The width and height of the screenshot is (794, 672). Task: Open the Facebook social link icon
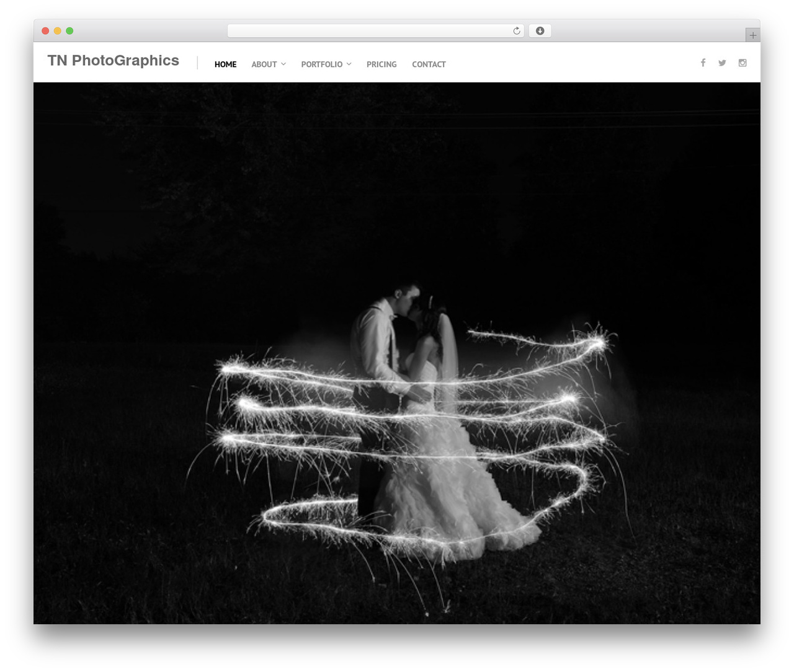[703, 63]
